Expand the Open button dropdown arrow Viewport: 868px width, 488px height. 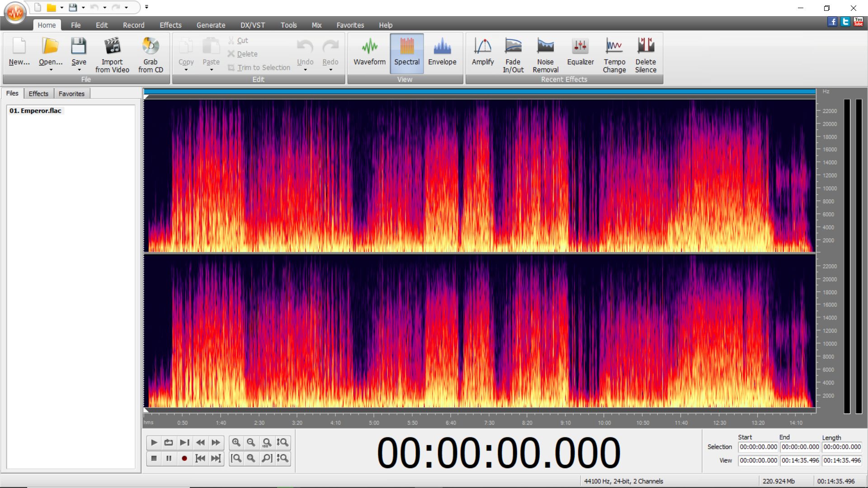pos(51,70)
